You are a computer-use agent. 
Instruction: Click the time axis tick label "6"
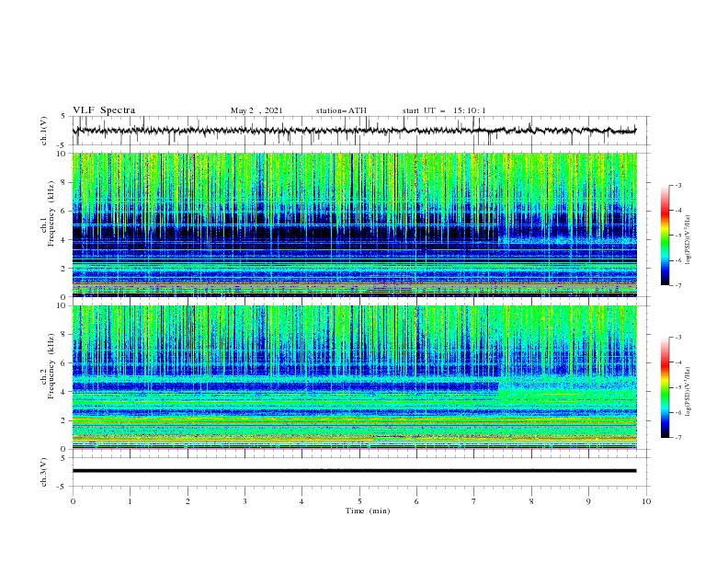pyautogui.click(x=416, y=501)
